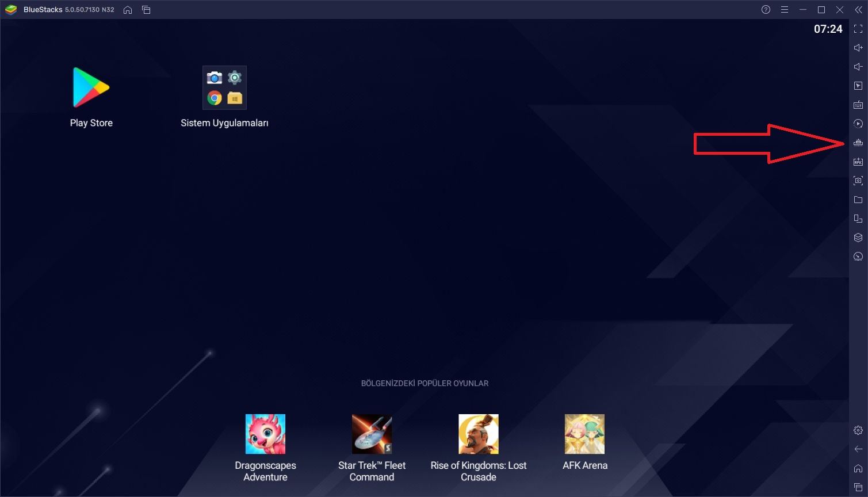Toggle Eco mode gauge icon
Image resolution: width=868 pixels, height=497 pixels.
(858, 257)
